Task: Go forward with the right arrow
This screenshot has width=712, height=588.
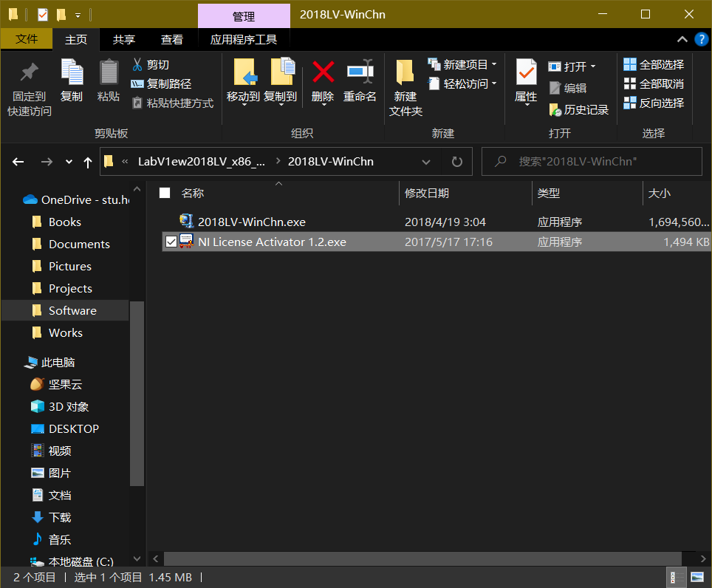Action: coord(47,162)
